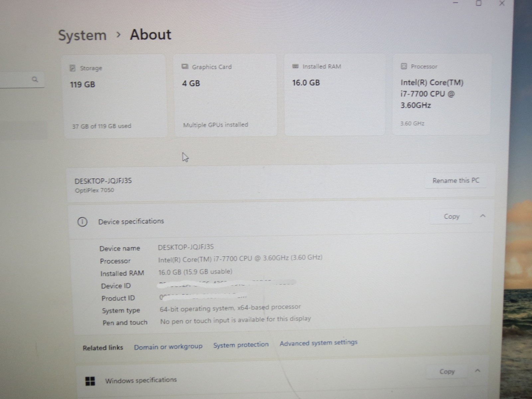Click the Windows logo icon
Viewport: 532px width, 399px height.
pyautogui.click(x=90, y=381)
